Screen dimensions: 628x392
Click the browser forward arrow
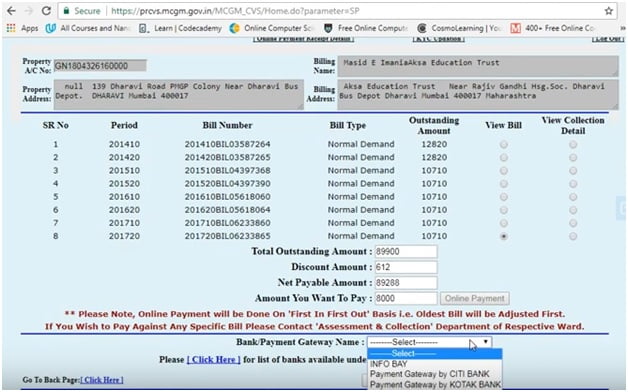28,11
